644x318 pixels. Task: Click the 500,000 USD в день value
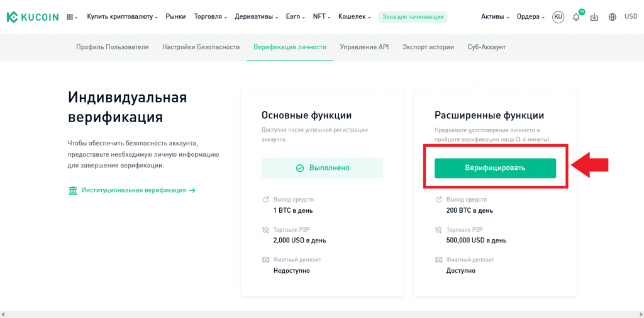(x=477, y=241)
